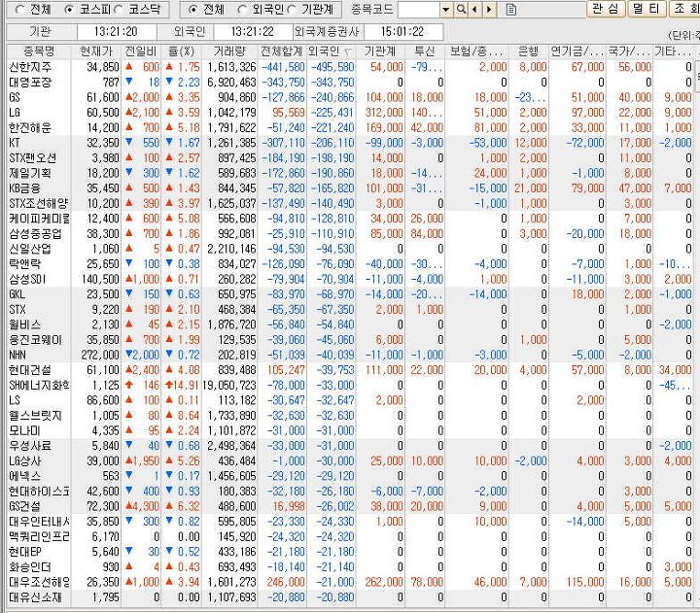Click the 조회 button

pos(684,9)
